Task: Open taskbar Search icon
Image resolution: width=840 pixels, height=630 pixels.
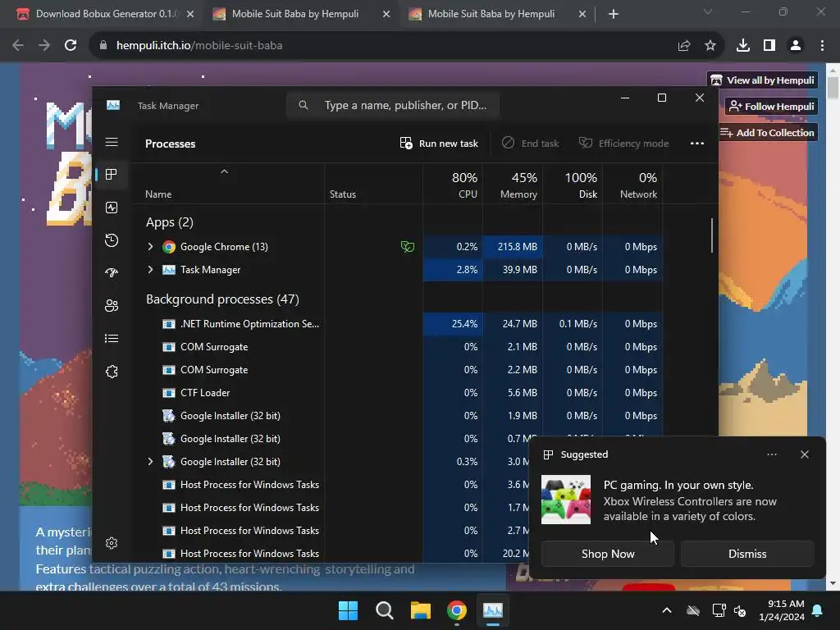Action: (384, 610)
